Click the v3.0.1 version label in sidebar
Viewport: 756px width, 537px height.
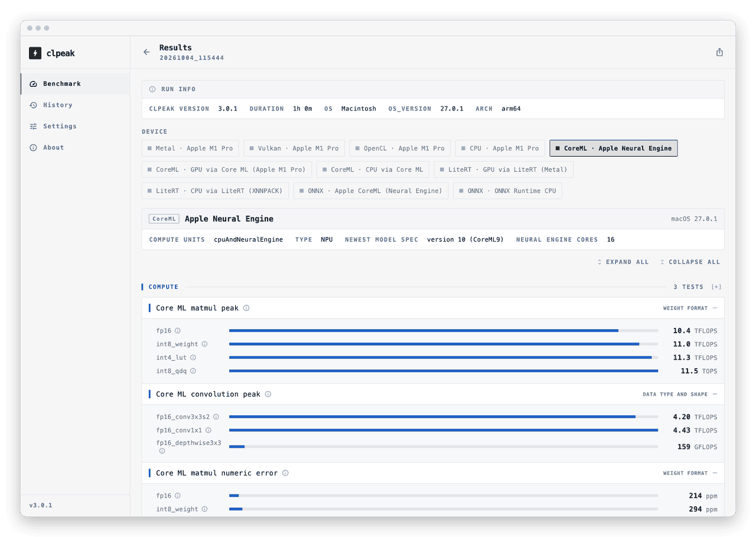(41, 506)
